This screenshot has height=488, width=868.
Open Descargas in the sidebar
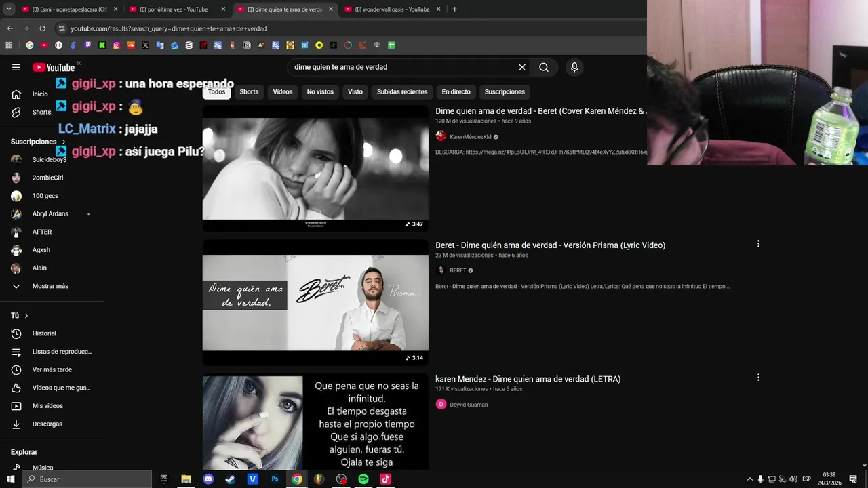click(x=47, y=424)
